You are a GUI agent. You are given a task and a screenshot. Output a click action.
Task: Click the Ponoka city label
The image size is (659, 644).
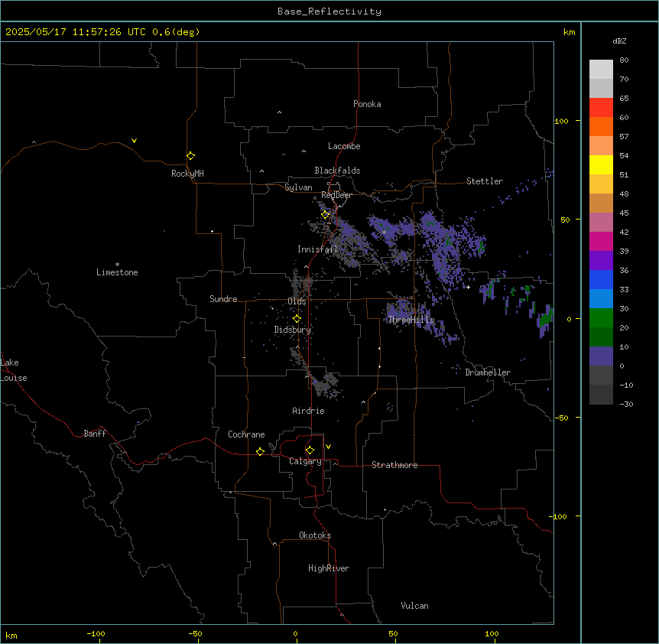click(367, 104)
